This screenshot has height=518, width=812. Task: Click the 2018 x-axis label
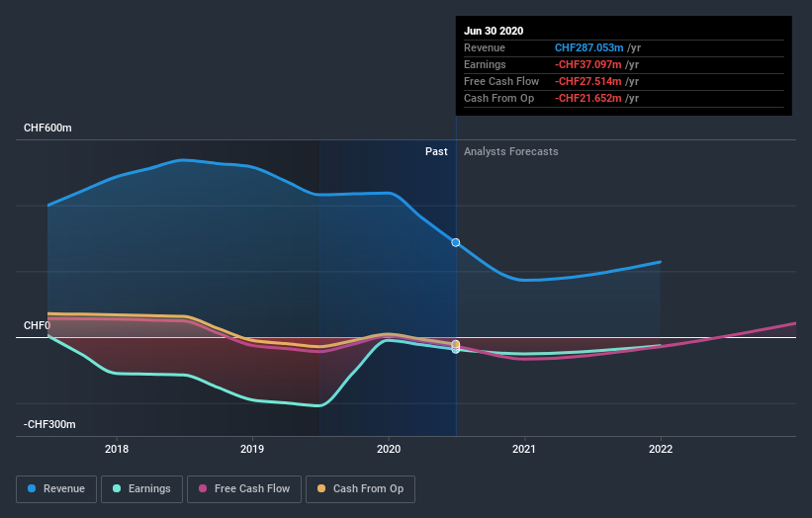click(x=117, y=449)
